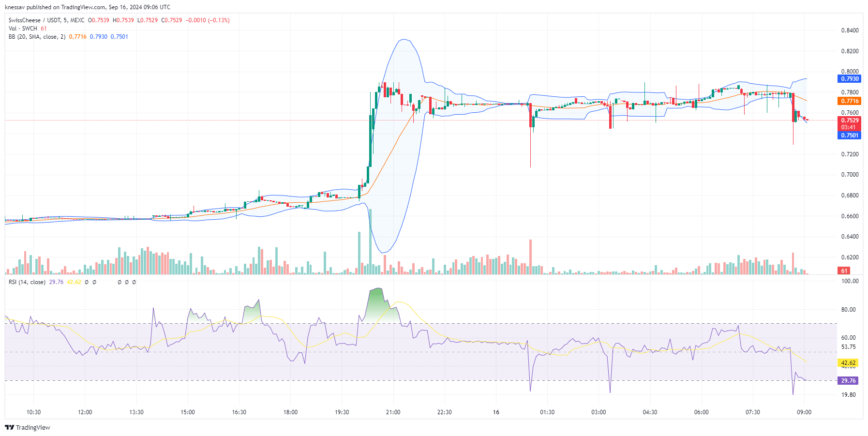Click the 0.6800 price scale label
Screen dimensions: 868x436
(x=850, y=195)
